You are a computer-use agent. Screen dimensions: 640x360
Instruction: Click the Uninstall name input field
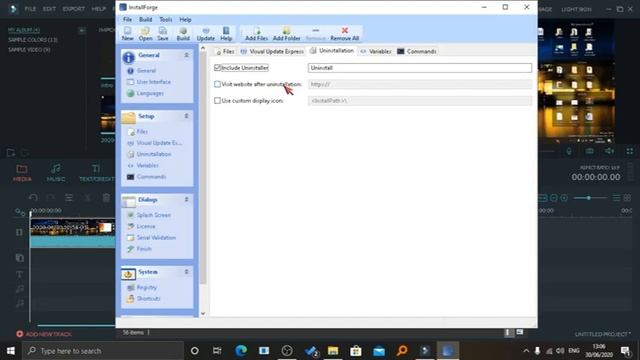[x=420, y=68]
